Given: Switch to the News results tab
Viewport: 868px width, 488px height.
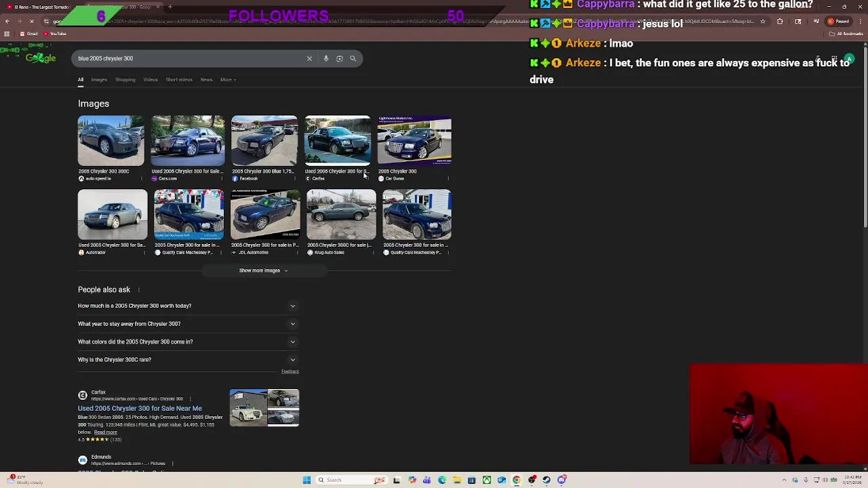Looking at the screenshot, I should click(206, 79).
